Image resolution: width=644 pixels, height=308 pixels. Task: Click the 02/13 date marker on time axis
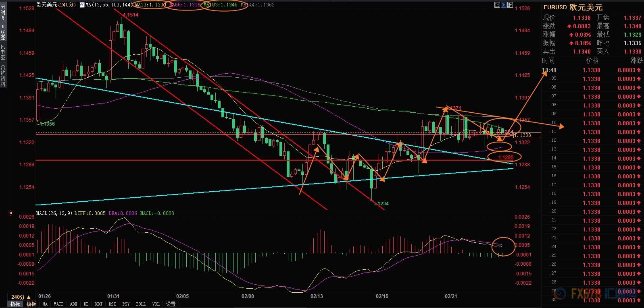(x=317, y=296)
